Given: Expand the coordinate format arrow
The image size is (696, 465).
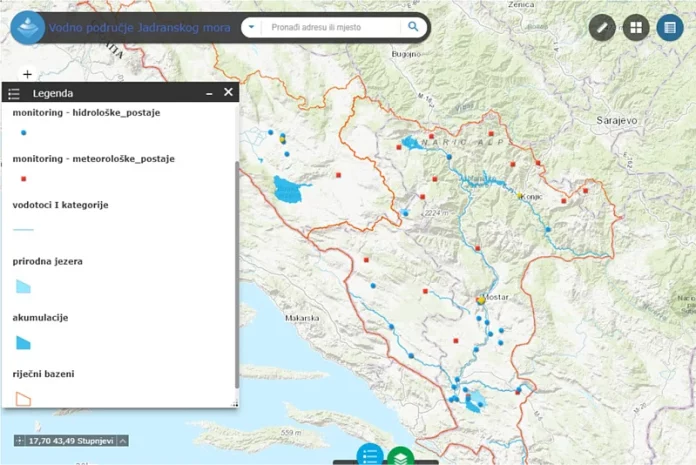Looking at the screenshot, I should click(x=123, y=440).
